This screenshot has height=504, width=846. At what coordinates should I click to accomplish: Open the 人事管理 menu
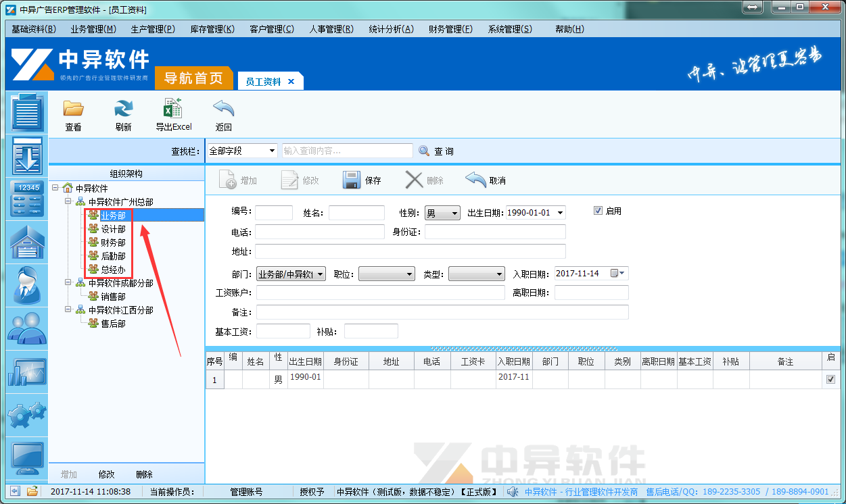(x=331, y=29)
